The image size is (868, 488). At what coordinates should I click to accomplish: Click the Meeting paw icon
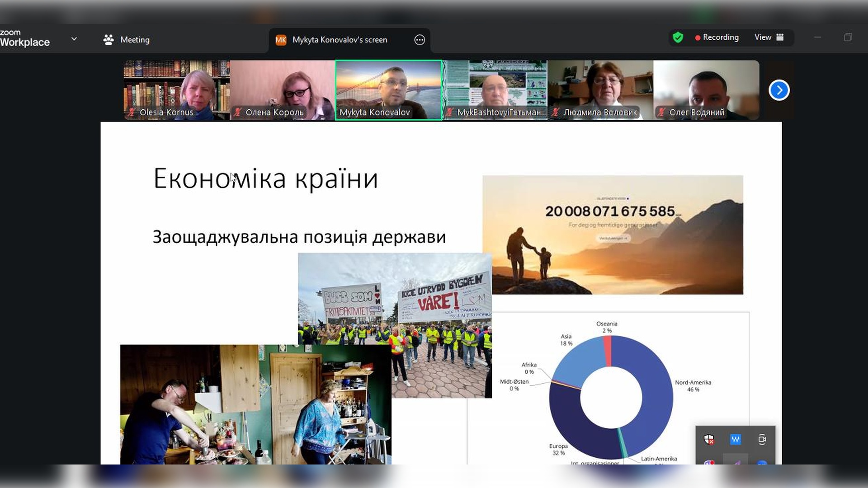coord(108,40)
